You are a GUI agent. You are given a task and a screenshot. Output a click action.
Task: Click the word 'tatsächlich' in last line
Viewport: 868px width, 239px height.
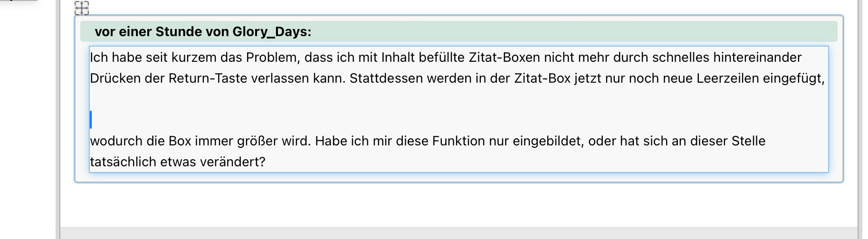click(123, 162)
